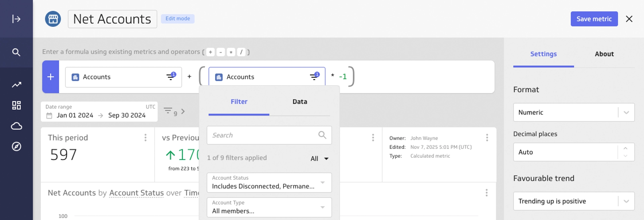644x220 pixels.
Task: Open the compass explore icon
Action: (16, 147)
